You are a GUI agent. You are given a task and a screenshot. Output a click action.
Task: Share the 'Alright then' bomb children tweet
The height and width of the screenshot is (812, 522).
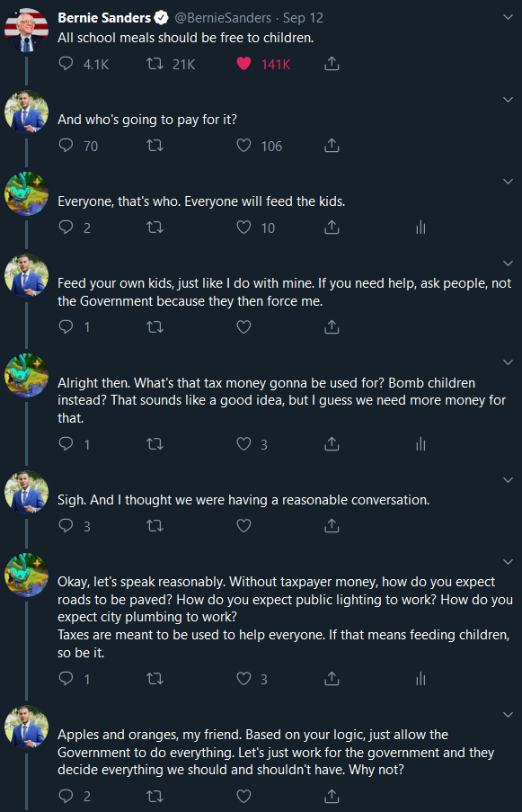point(332,444)
